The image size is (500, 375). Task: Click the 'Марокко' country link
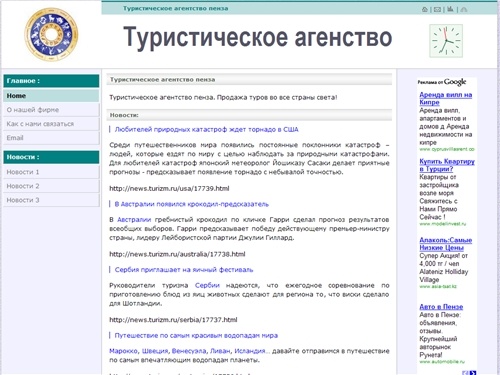coord(123,351)
